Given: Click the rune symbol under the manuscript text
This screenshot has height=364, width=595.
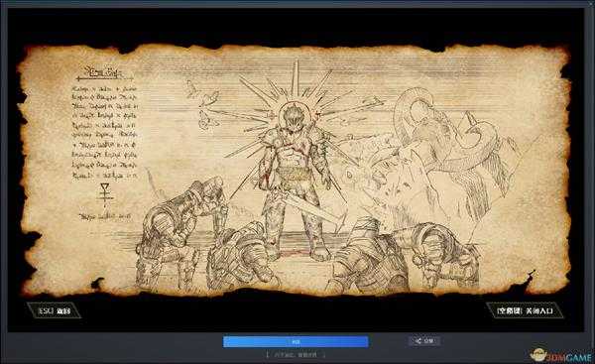Looking at the screenshot, I should click(104, 193).
